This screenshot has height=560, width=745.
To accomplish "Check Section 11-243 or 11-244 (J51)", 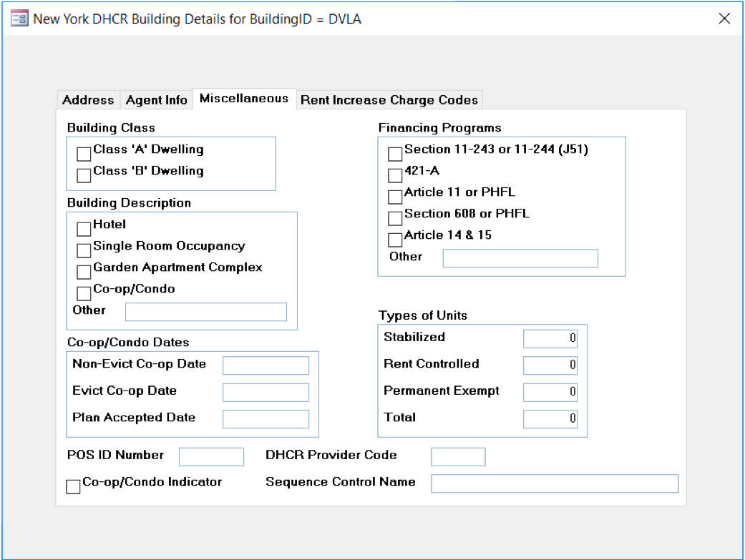I will 395,154.
